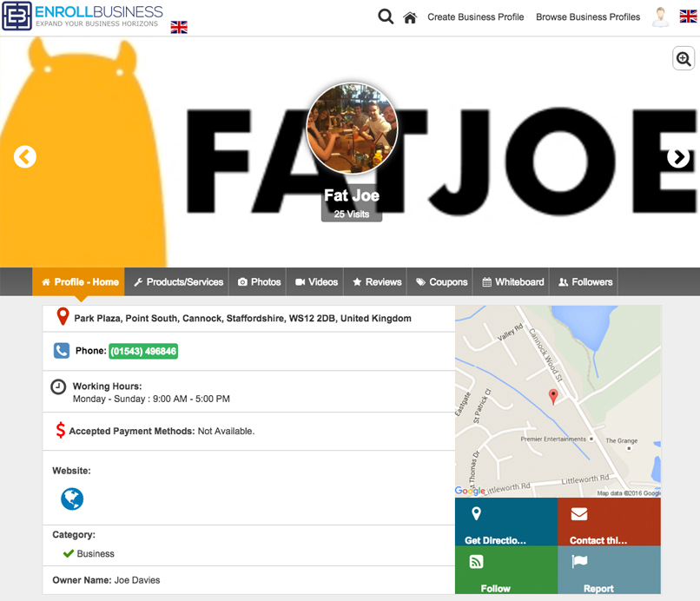
Task: Click the Monday - Sunday hours text
Action: click(x=151, y=399)
